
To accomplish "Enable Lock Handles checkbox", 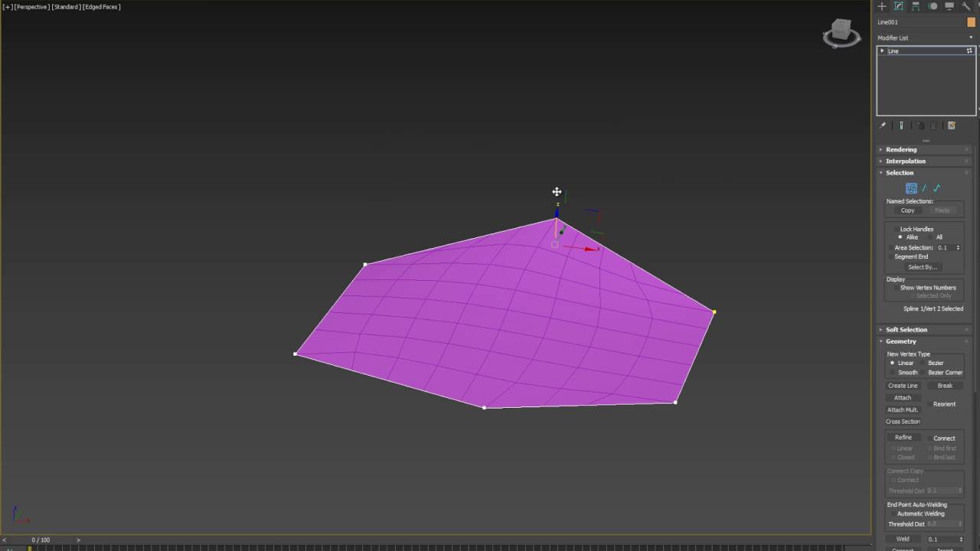I will pyautogui.click(x=897, y=229).
